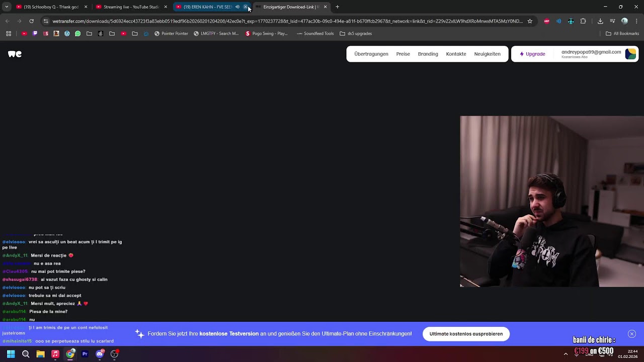Close the Einzigartiger Download-Link tab

(x=325, y=7)
